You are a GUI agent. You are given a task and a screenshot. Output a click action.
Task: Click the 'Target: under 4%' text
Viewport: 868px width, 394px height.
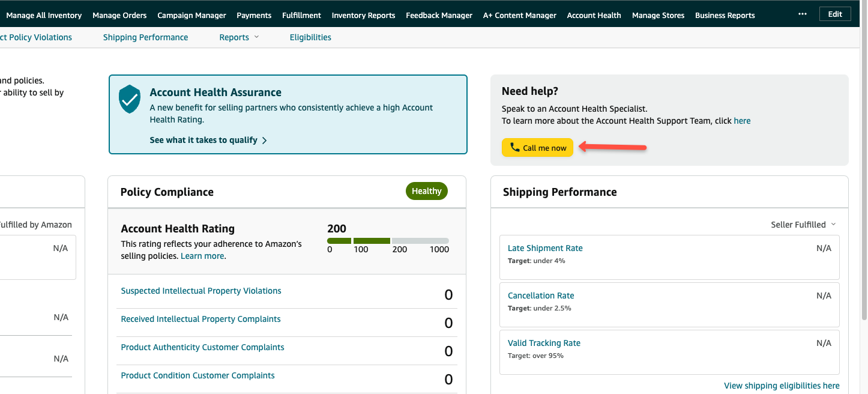click(x=537, y=261)
